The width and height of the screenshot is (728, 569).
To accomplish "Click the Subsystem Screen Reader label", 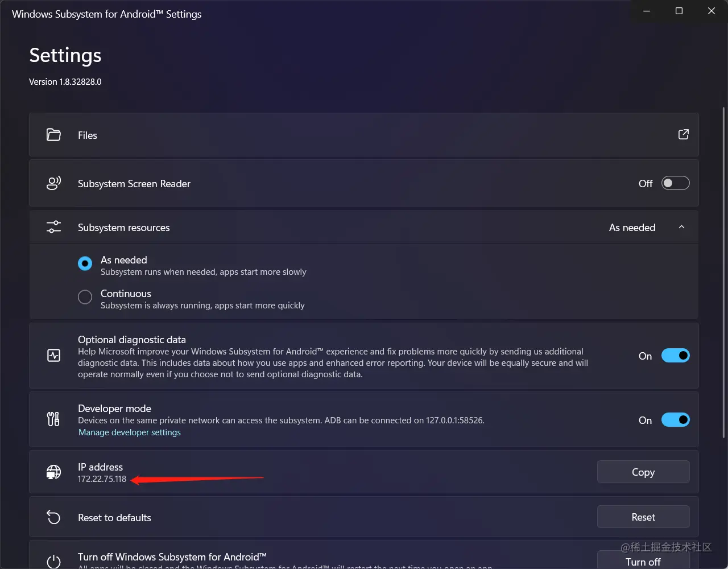I will click(x=134, y=184).
